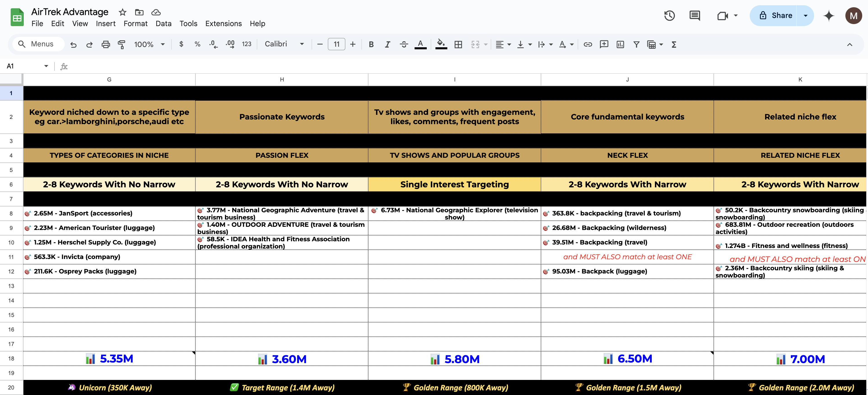The width and height of the screenshot is (868, 395).
Task: Star the AirTrek Advantage document
Action: click(122, 12)
